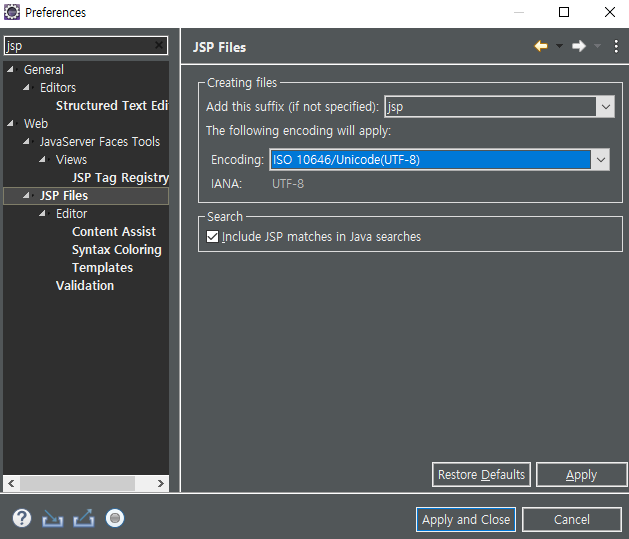
Task: Open forward navigation history dropdown
Action: (x=597, y=46)
